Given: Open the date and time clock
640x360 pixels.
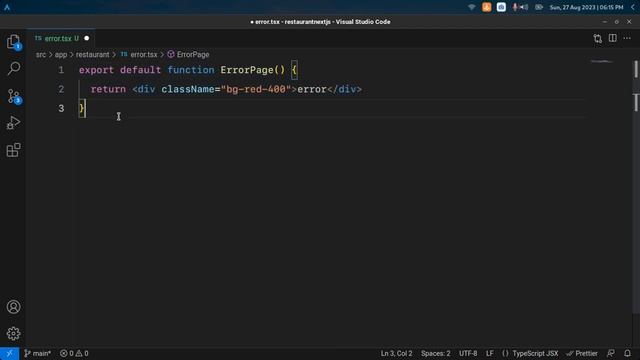Looking at the screenshot, I should point(586,7).
